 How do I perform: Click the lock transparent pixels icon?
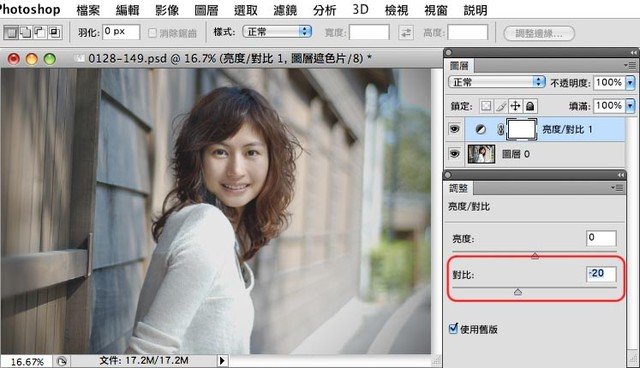[486, 106]
